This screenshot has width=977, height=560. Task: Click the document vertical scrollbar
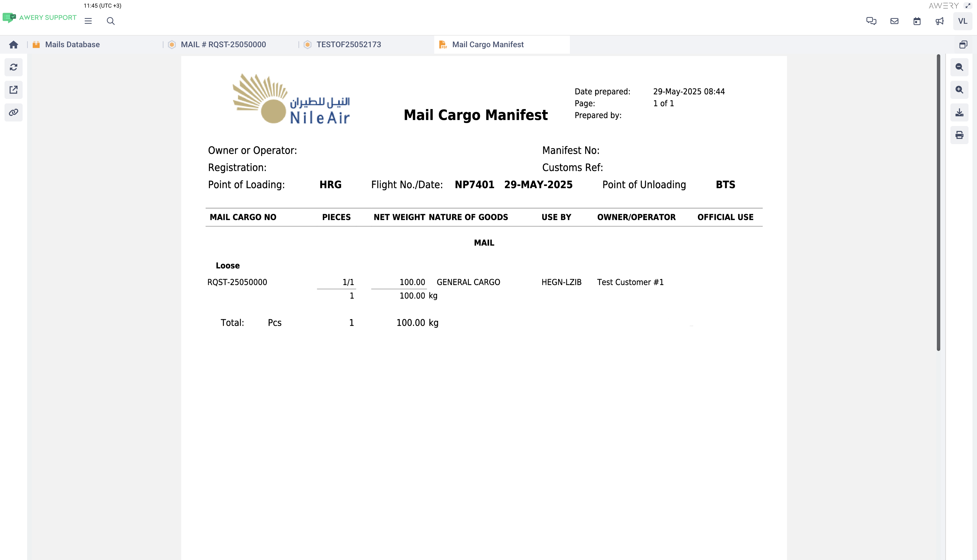(x=938, y=202)
